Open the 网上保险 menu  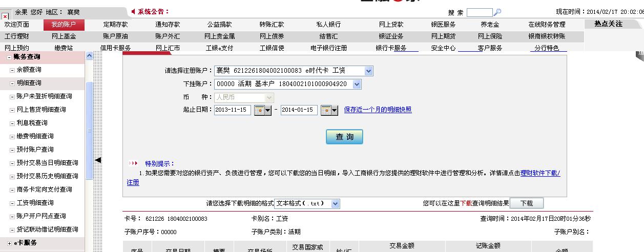click(x=490, y=36)
